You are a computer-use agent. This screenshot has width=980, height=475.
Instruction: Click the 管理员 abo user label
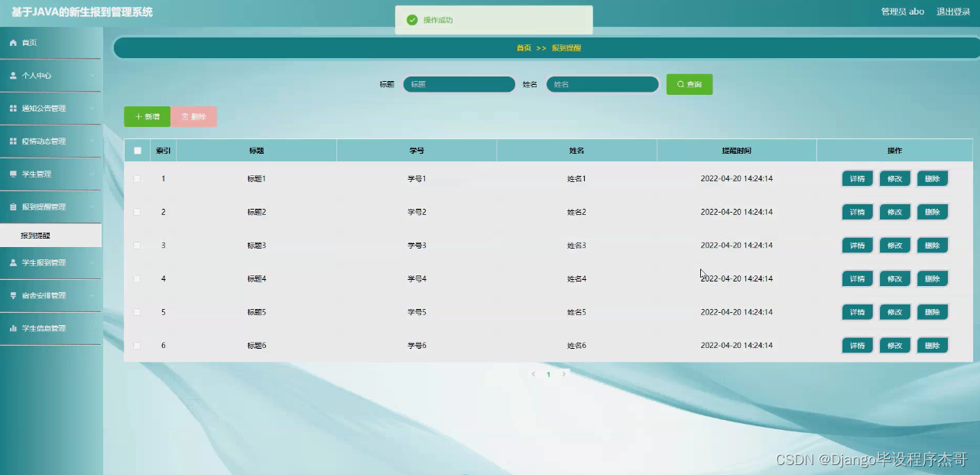(x=903, y=11)
